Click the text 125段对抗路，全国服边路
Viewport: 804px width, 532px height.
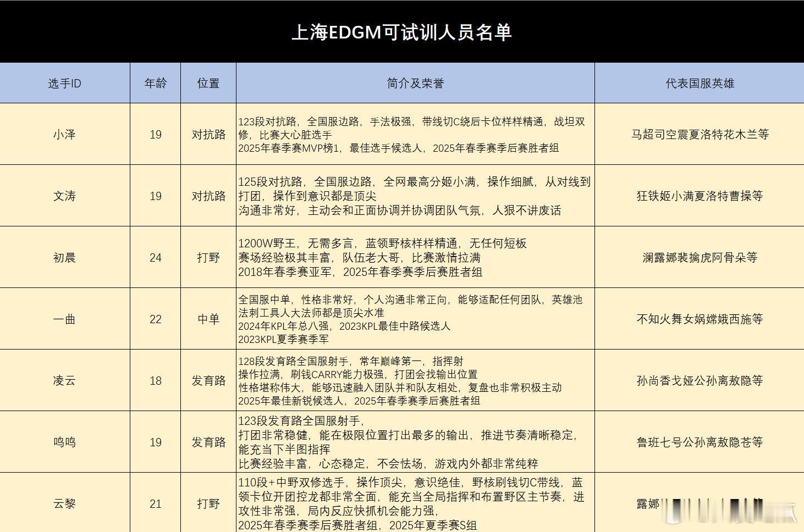click(x=305, y=182)
